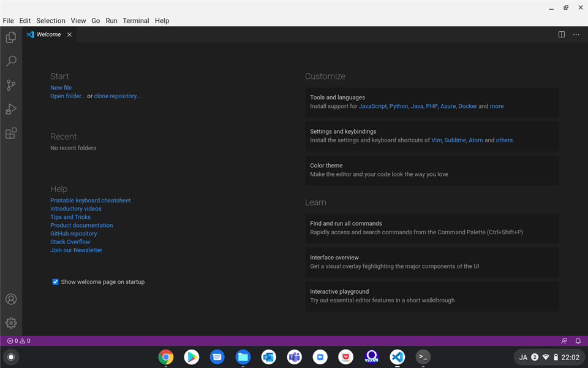
Task: Open Tips and Tricks link
Action: coord(70,217)
